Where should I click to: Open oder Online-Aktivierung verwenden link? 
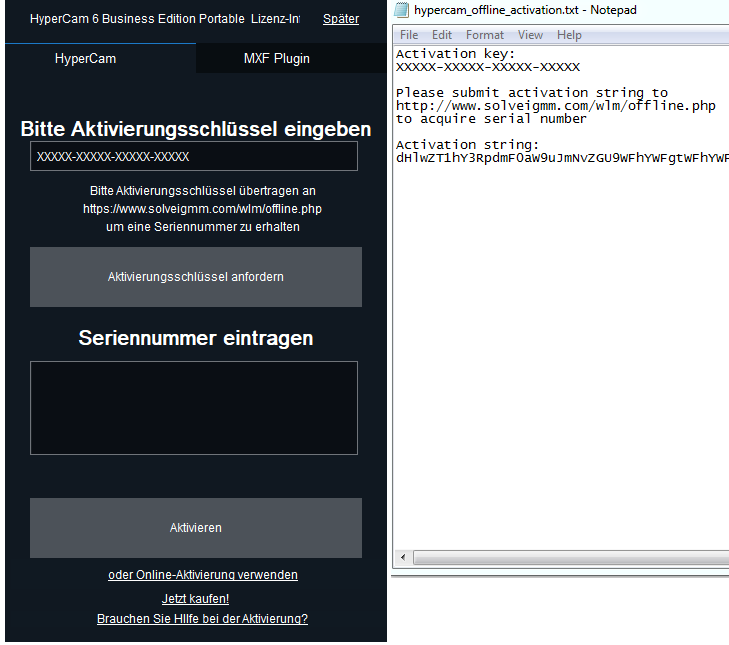coord(203,575)
